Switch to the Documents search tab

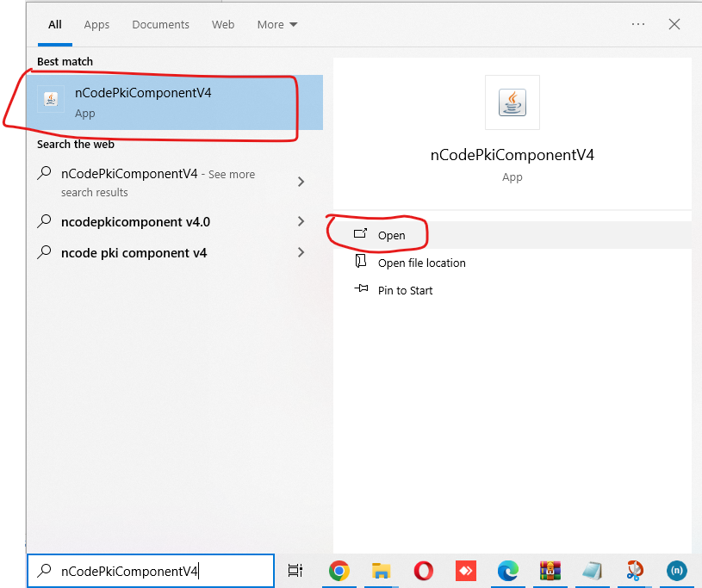point(160,25)
